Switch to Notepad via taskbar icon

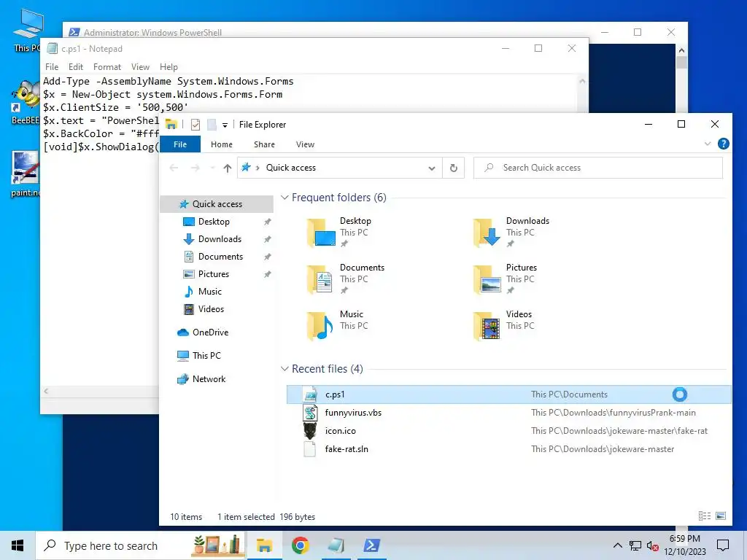336,545
